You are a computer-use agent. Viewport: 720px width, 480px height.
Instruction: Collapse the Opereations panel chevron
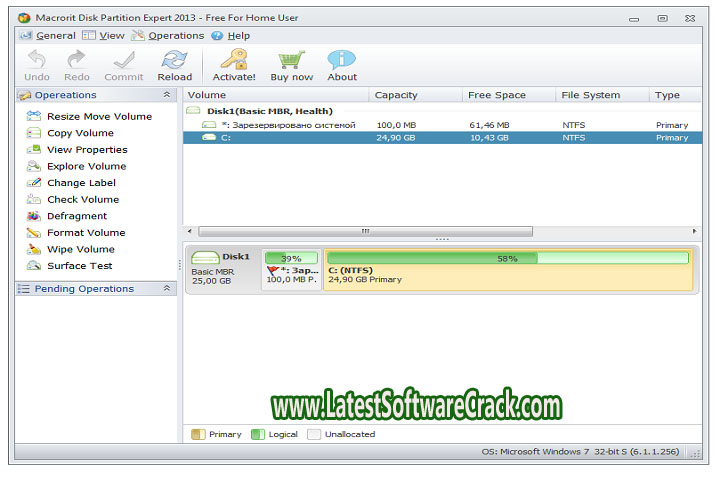click(167, 95)
